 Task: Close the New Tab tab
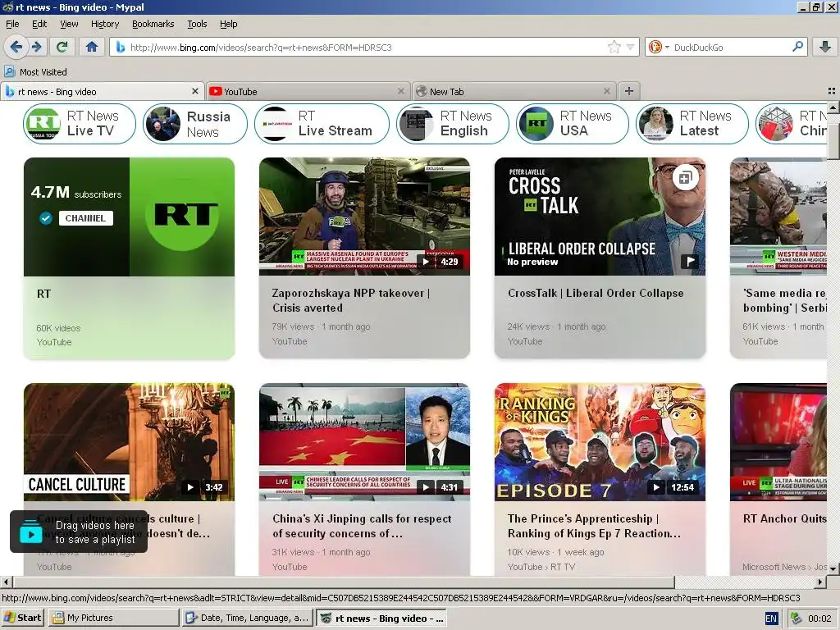pyautogui.click(x=607, y=91)
